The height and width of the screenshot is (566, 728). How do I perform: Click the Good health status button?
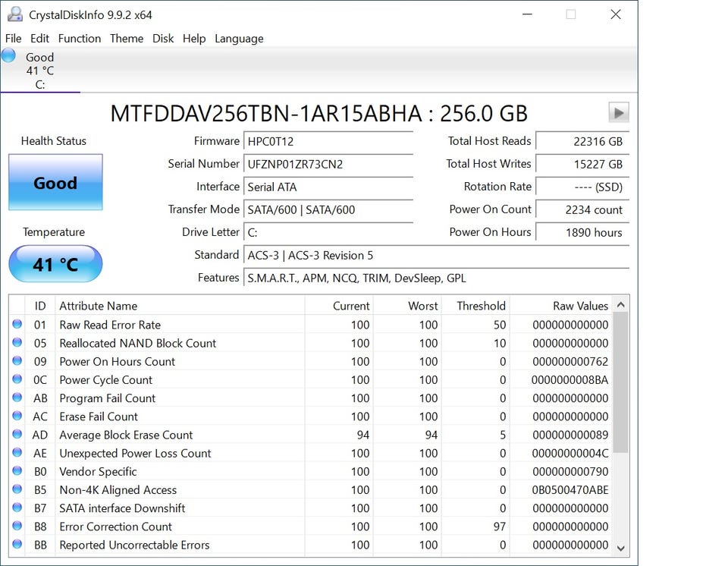[55, 183]
